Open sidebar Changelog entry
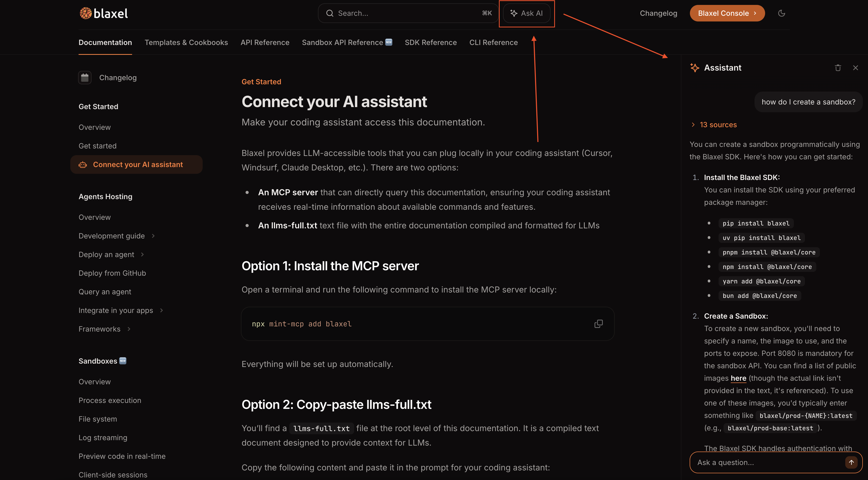868x480 pixels. coord(118,78)
